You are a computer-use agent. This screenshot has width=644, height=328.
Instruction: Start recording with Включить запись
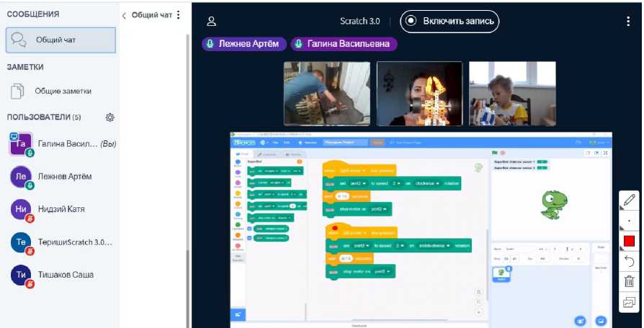point(450,22)
